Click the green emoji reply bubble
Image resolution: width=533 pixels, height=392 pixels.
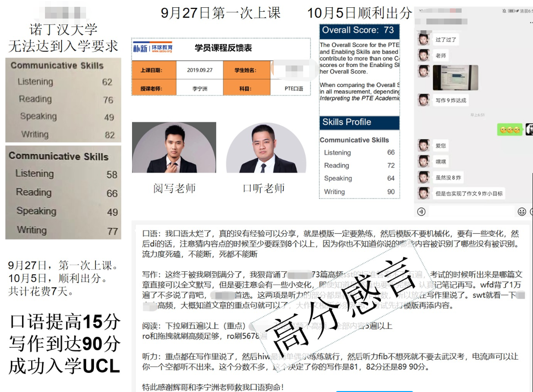(x=510, y=130)
